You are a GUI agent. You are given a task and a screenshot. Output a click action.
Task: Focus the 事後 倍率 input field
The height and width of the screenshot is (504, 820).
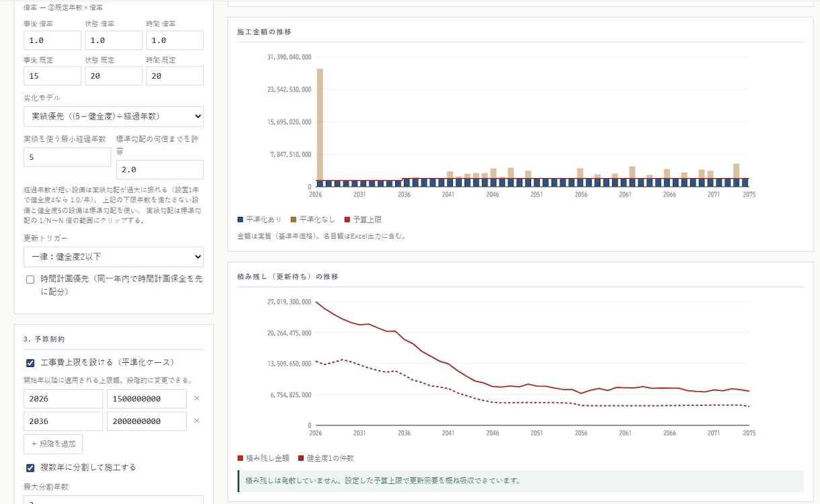(52, 40)
